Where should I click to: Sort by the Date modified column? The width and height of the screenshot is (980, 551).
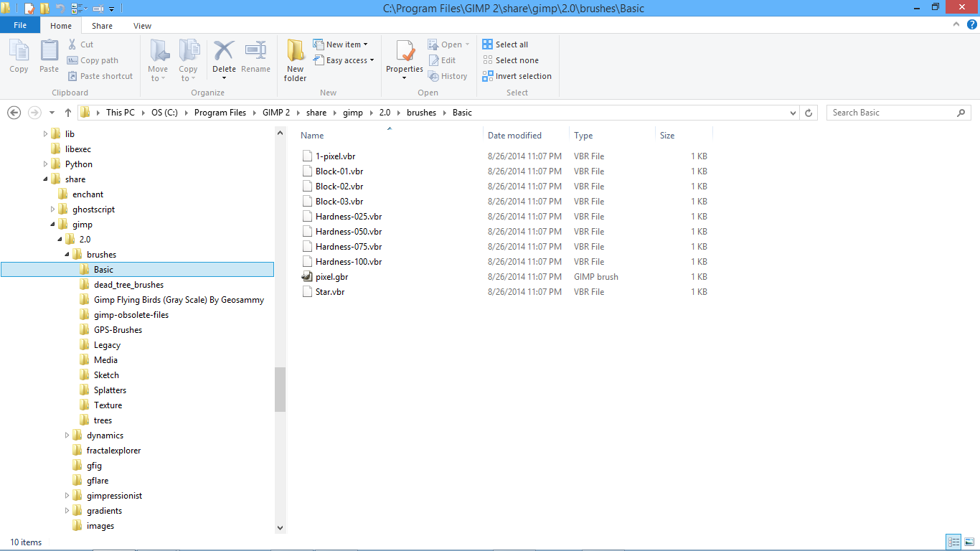point(527,136)
